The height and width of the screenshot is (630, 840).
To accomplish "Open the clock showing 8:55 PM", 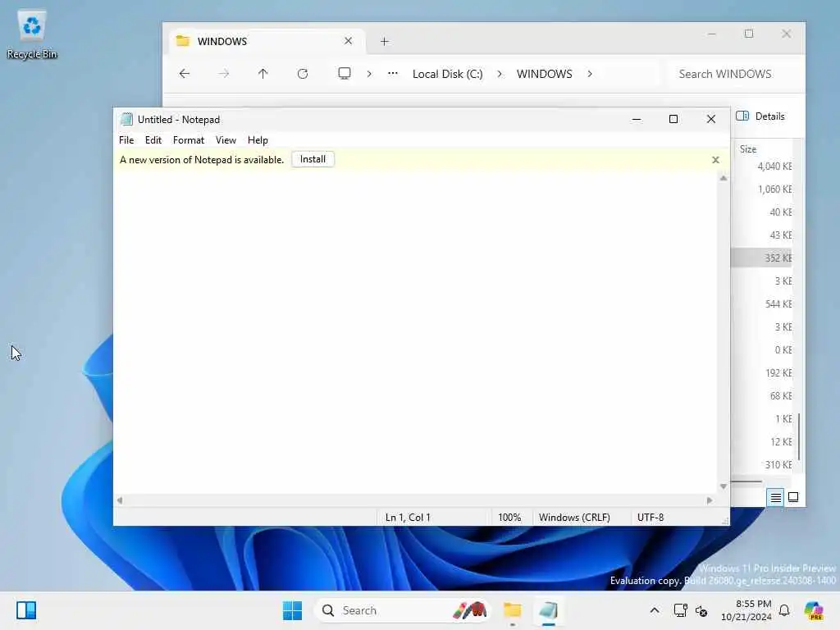I will click(x=746, y=610).
